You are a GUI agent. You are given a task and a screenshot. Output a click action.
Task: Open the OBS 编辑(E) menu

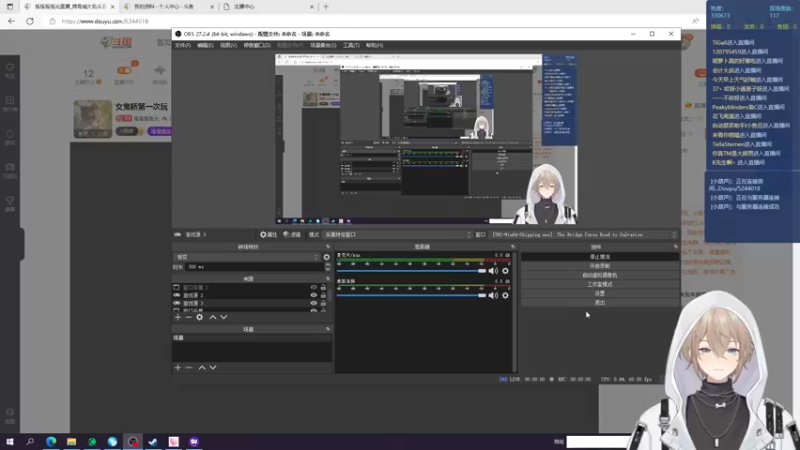click(205, 45)
